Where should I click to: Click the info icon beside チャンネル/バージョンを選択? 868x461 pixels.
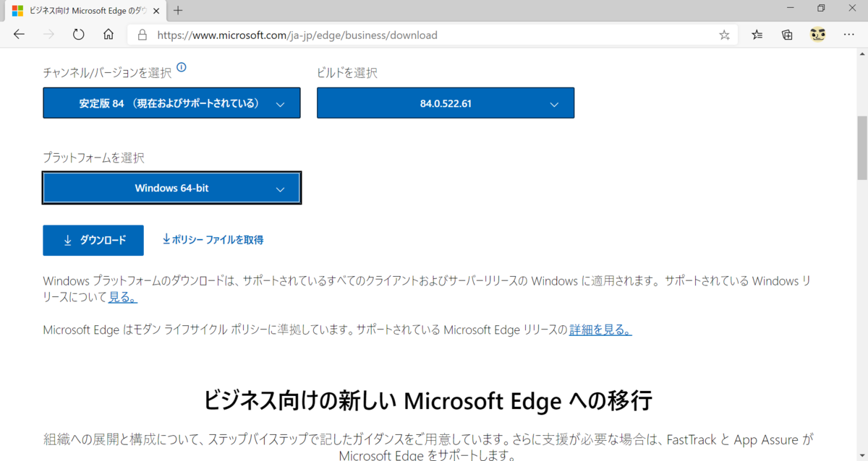[x=182, y=68]
